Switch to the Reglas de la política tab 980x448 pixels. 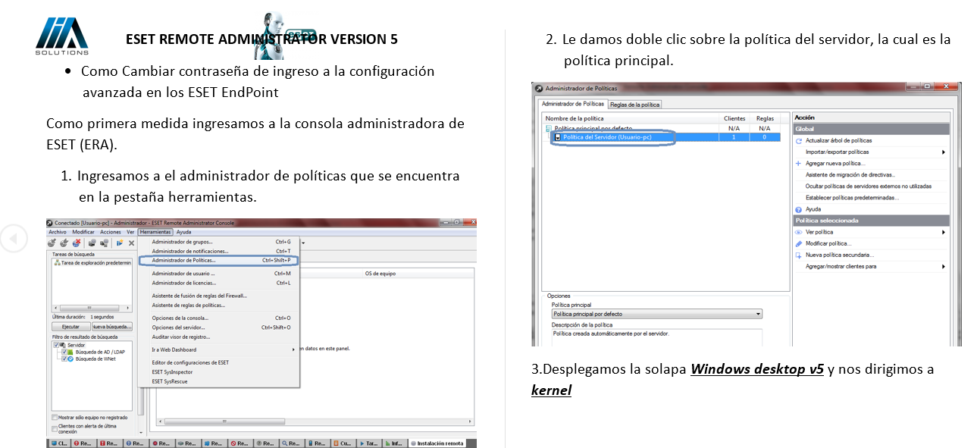coord(635,104)
